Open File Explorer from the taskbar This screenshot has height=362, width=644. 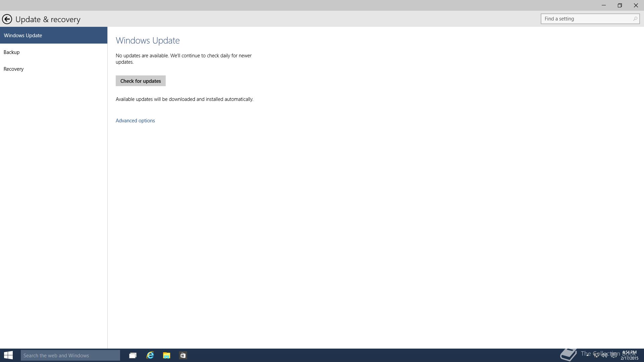(167, 355)
